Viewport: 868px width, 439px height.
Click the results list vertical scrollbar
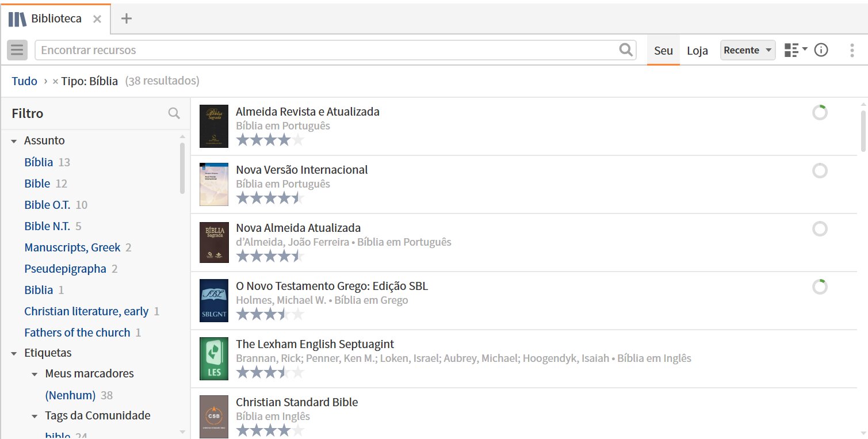point(863,130)
